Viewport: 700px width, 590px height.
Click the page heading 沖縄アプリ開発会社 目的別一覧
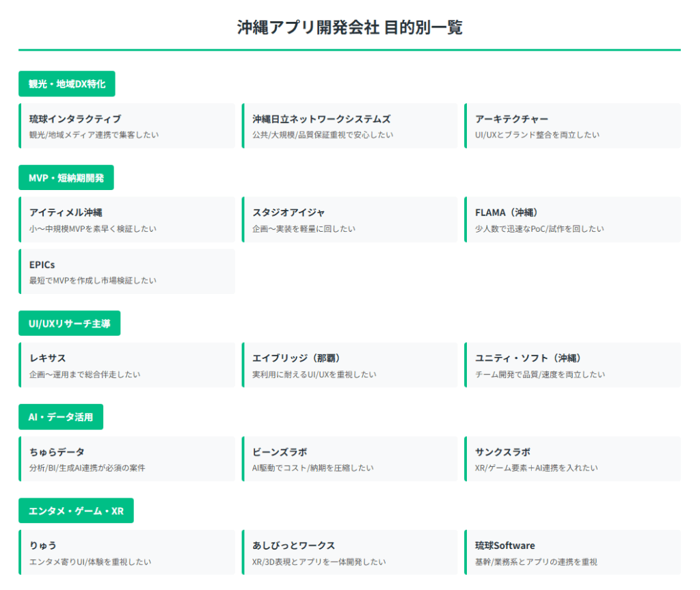(349, 27)
